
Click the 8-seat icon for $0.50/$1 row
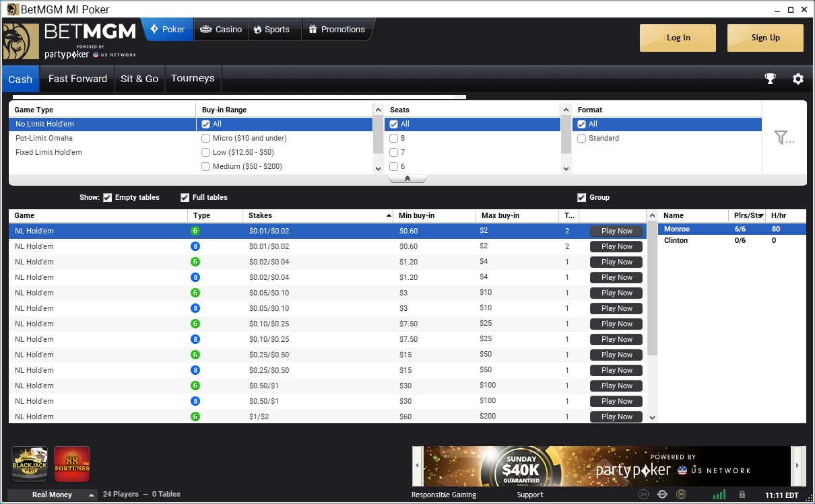195,401
